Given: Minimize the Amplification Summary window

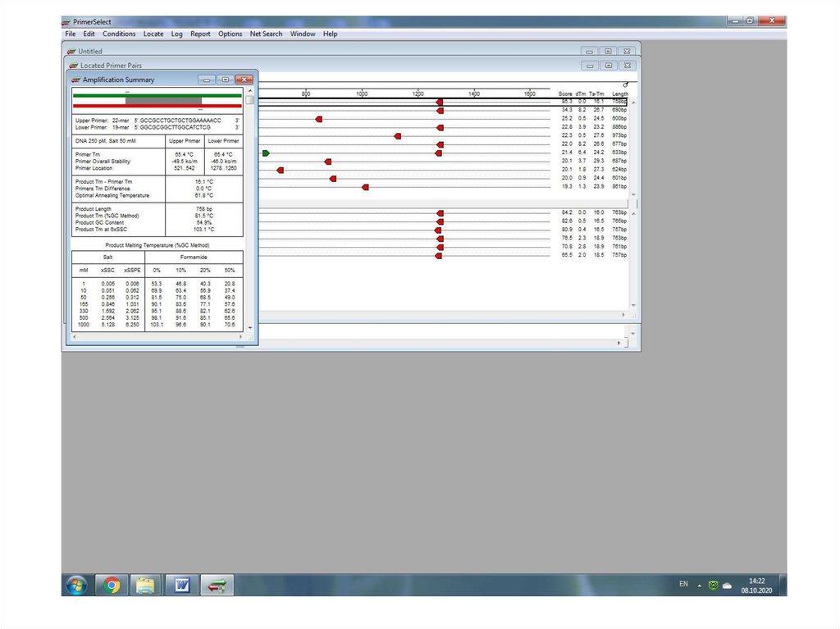Looking at the screenshot, I should (207, 80).
